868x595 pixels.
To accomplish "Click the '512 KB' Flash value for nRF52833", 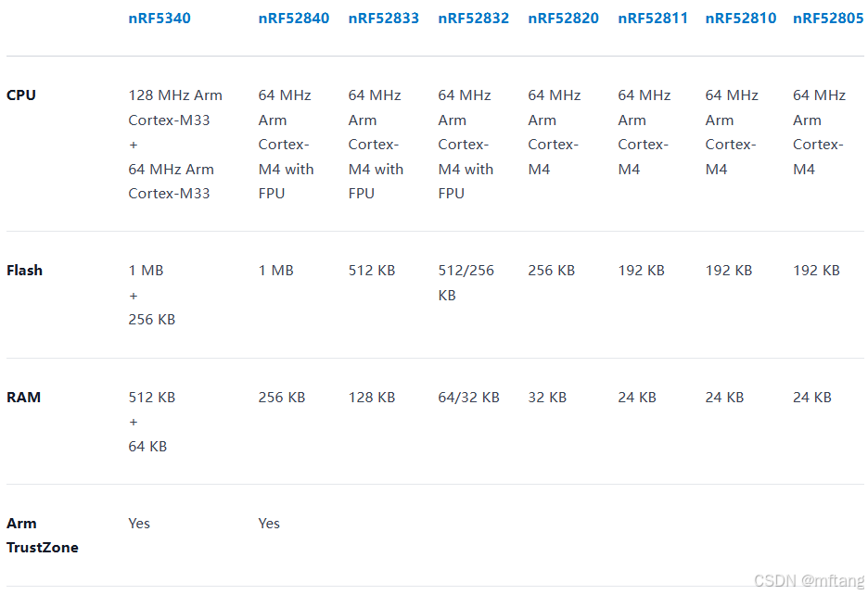I will point(372,270).
